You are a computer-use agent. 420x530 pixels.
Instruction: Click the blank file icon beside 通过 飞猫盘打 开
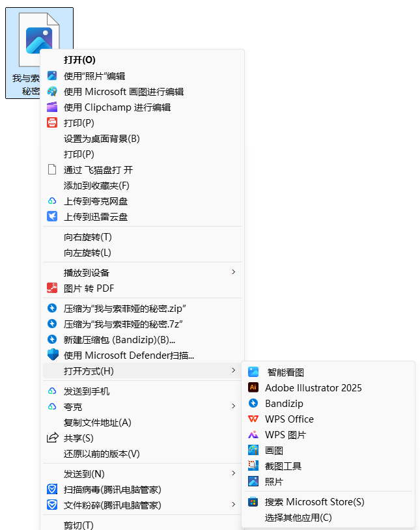52,169
